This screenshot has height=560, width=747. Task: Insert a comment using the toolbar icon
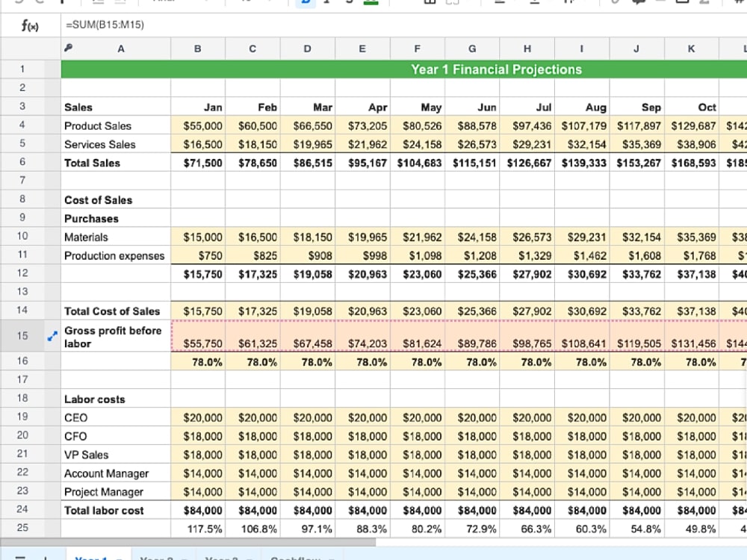(637, 3)
